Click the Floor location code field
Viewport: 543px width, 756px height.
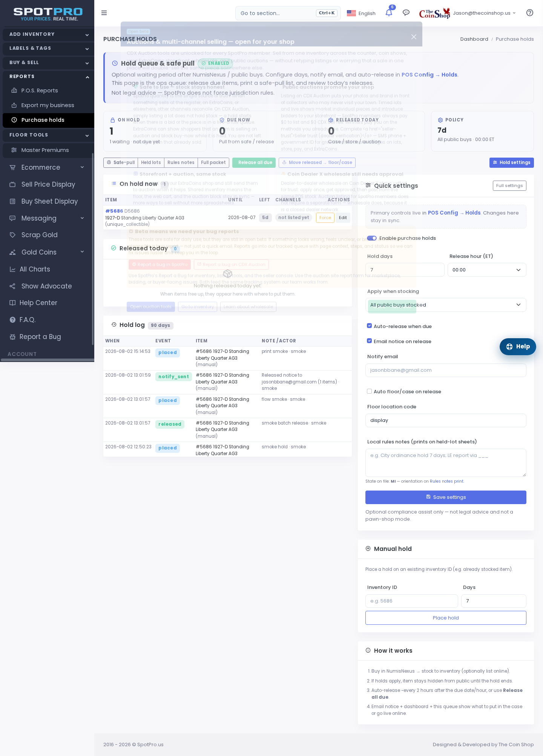click(x=446, y=420)
